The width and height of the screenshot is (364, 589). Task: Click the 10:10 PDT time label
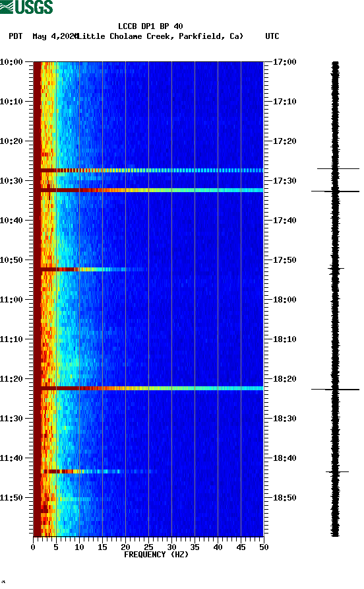tap(11, 102)
